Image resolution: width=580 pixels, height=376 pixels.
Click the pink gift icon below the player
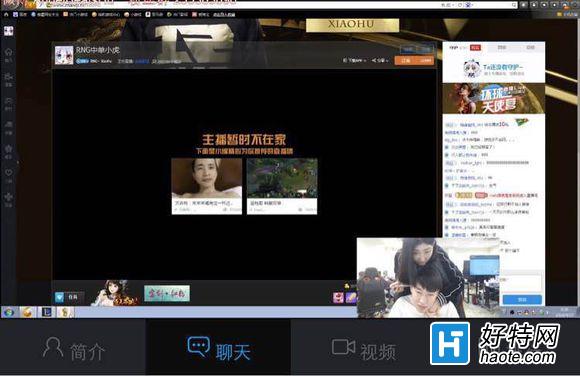pos(338,298)
